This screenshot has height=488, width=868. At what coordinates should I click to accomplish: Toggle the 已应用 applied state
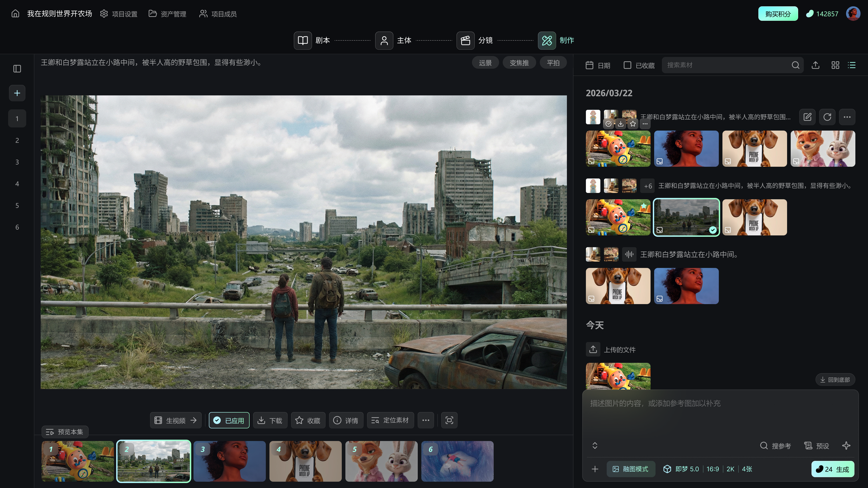(x=229, y=420)
